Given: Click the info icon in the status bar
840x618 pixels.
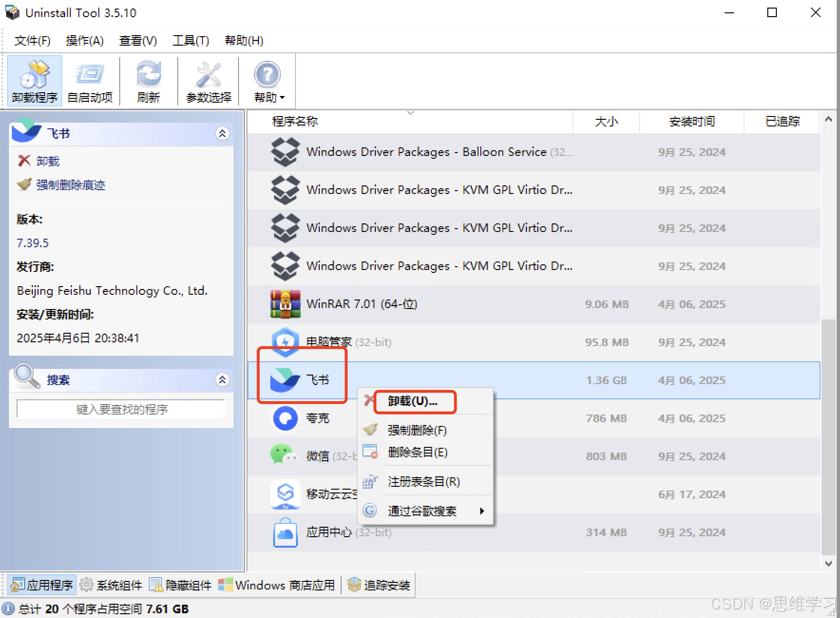Looking at the screenshot, I should coord(9,608).
